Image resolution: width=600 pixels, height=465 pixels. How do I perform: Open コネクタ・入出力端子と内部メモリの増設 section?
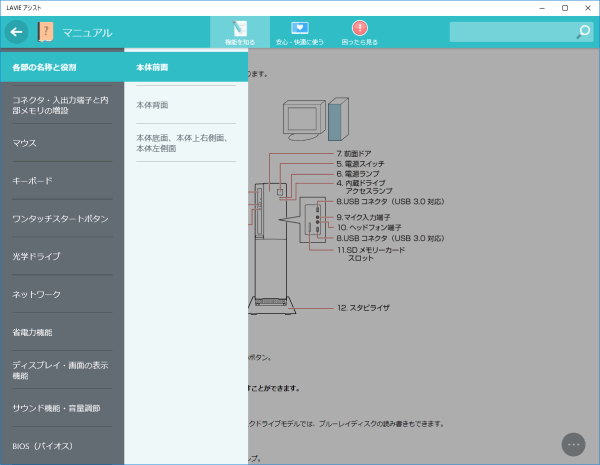click(x=62, y=105)
